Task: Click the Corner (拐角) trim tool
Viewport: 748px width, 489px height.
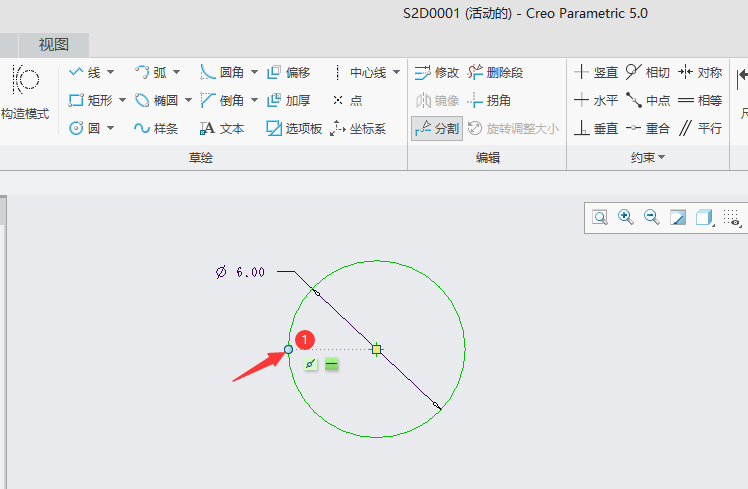Action: tap(489, 100)
